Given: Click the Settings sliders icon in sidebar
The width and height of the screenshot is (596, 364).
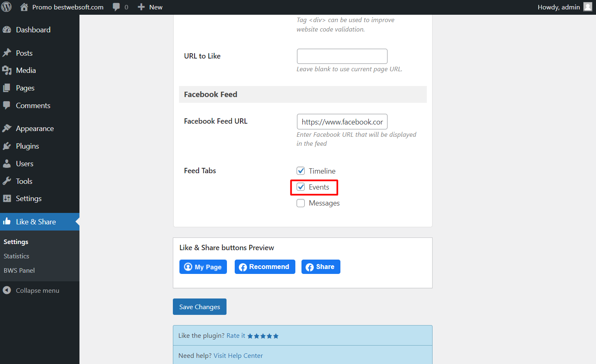Looking at the screenshot, I should tap(7, 198).
